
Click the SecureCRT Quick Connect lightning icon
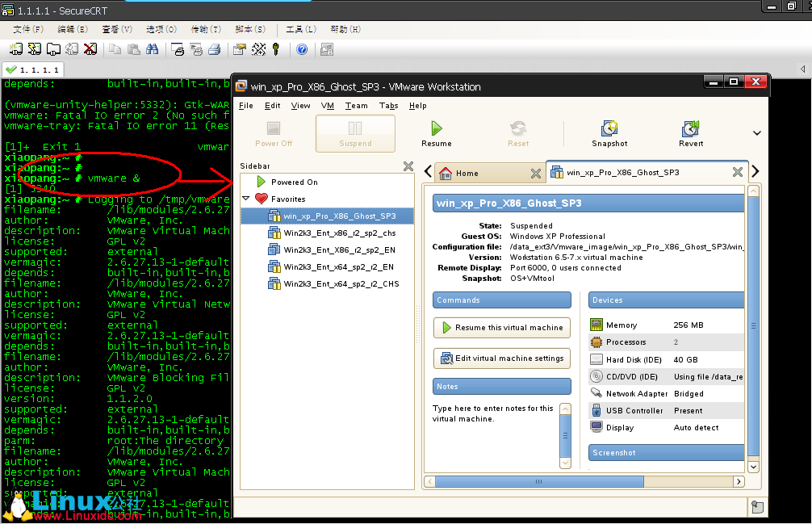pos(35,49)
